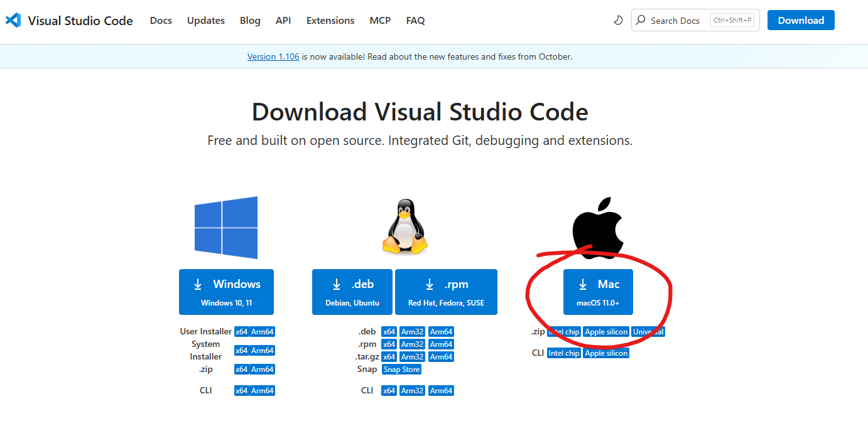Open the Version 1.106 release notes link
Screen dimensions: 868x431
[x=273, y=56]
